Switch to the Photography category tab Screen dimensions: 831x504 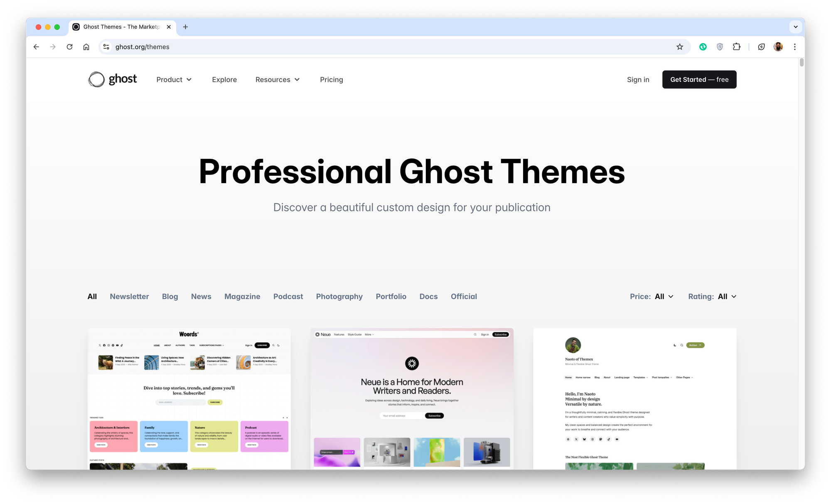pos(339,296)
